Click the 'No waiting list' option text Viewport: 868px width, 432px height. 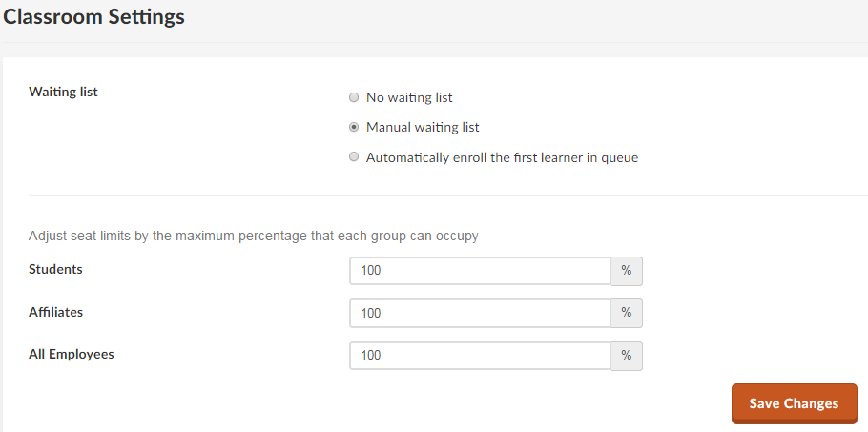click(x=409, y=98)
